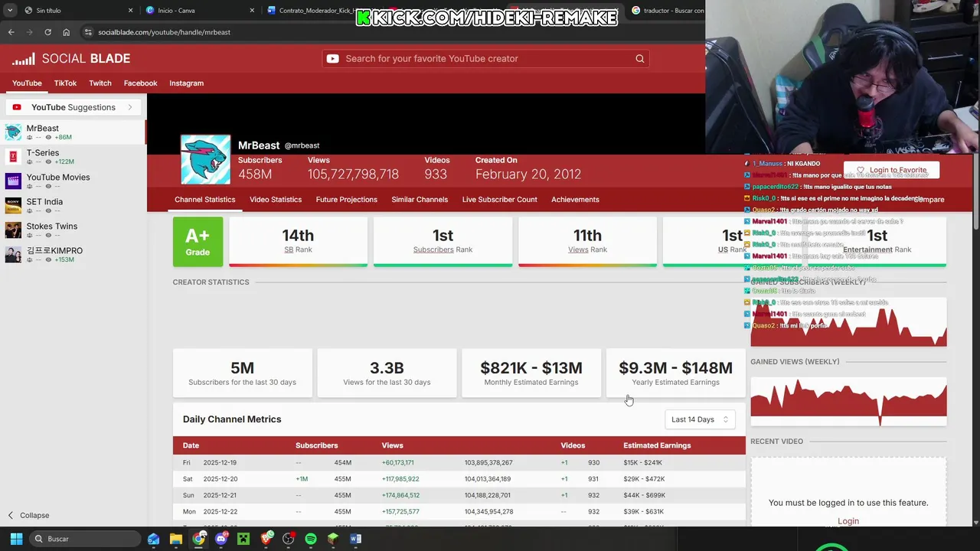The height and width of the screenshot is (551, 980).
Task: Open File Explorer from taskbar
Action: coord(176,539)
